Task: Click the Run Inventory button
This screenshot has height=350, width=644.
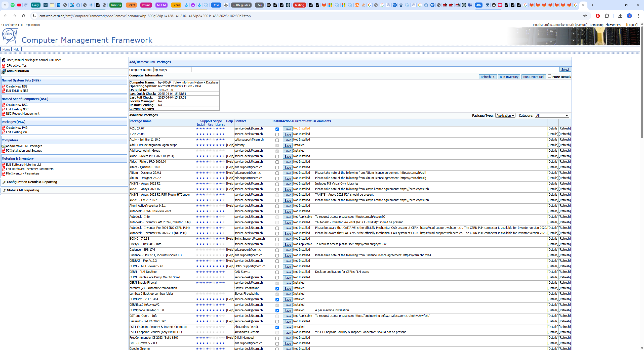Action: (x=509, y=77)
